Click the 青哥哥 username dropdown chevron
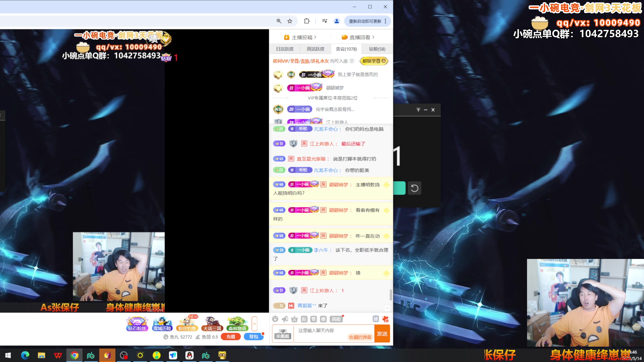Screen dimensions: 644x362 point(314,305)
